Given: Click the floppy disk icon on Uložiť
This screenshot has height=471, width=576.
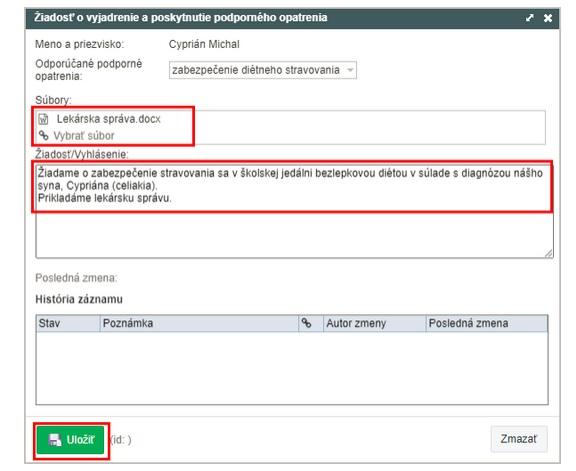Looking at the screenshot, I should [55, 440].
